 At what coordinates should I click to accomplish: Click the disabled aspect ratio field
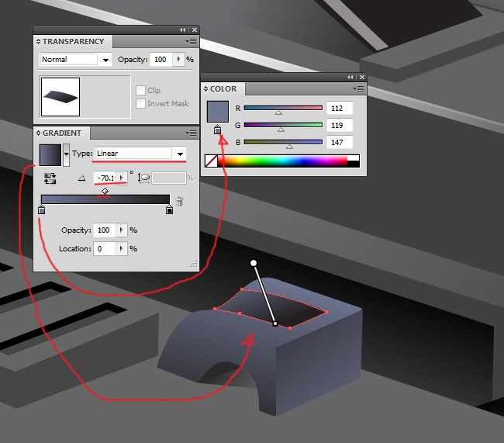pyautogui.click(x=169, y=178)
